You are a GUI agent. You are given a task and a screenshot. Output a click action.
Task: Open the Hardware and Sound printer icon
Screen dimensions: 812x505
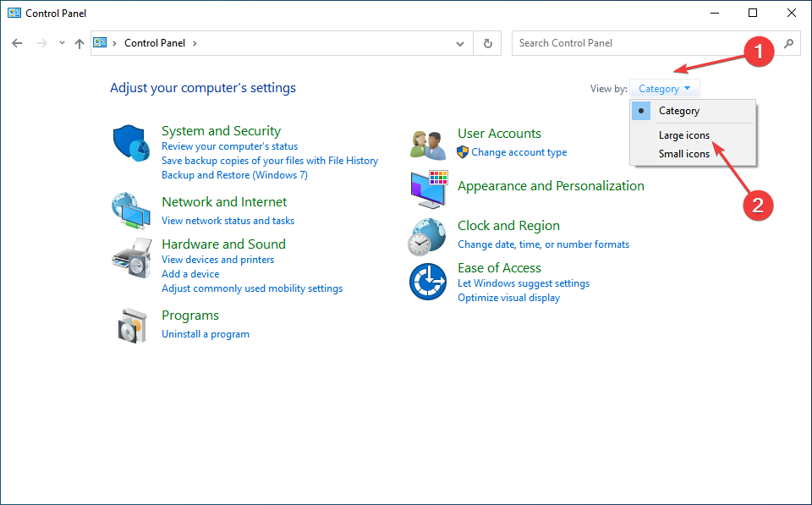[132, 258]
